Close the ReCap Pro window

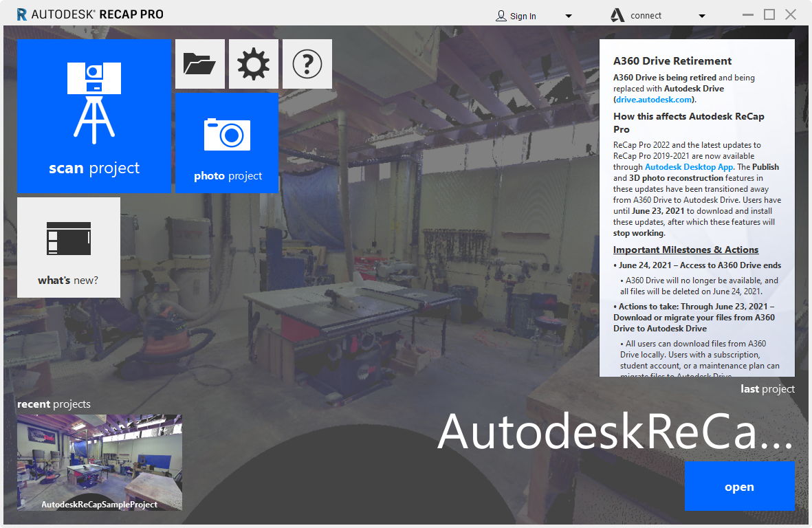[791, 14]
